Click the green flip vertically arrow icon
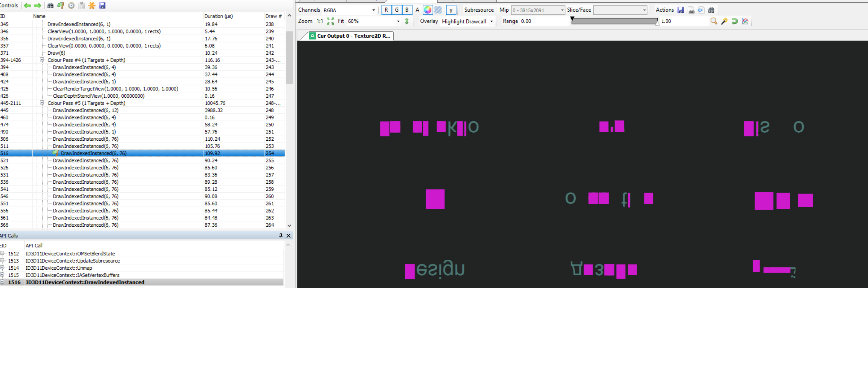Image resolution: width=868 pixels, height=387 pixels. (x=407, y=21)
